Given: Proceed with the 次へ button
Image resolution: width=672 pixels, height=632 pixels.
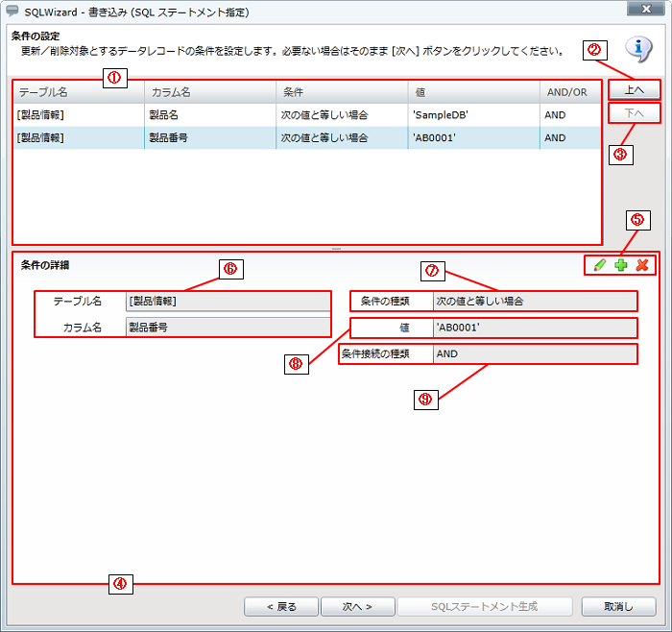Looking at the screenshot, I should 357,607.
